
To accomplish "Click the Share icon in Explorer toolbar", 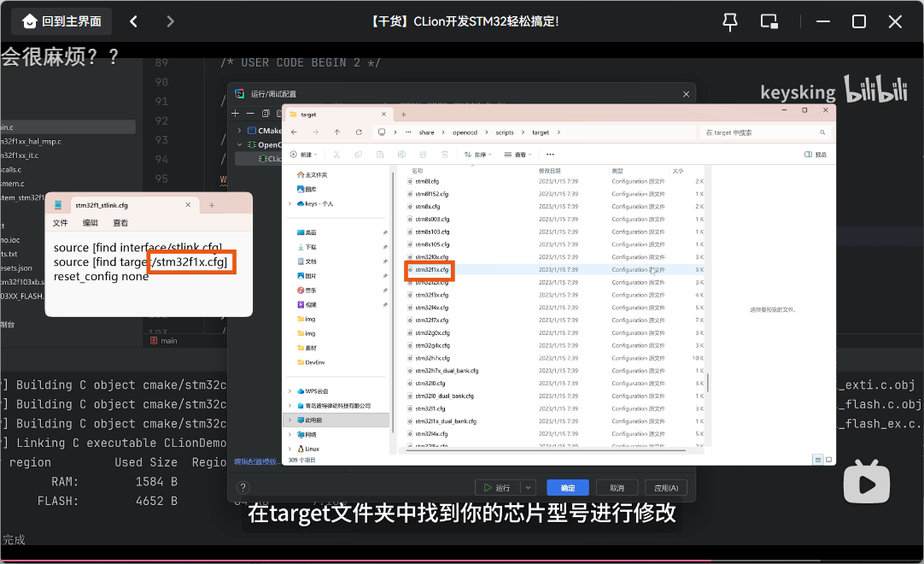I will coord(423,155).
